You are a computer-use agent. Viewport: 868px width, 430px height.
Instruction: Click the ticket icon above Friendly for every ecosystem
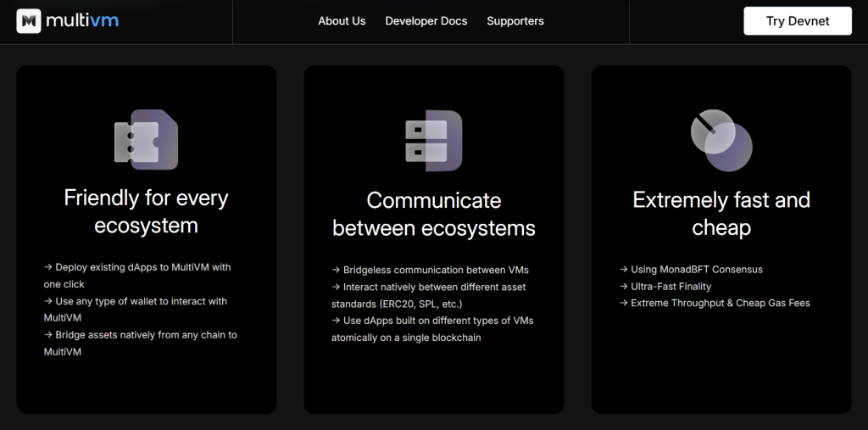click(x=146, y=140)
